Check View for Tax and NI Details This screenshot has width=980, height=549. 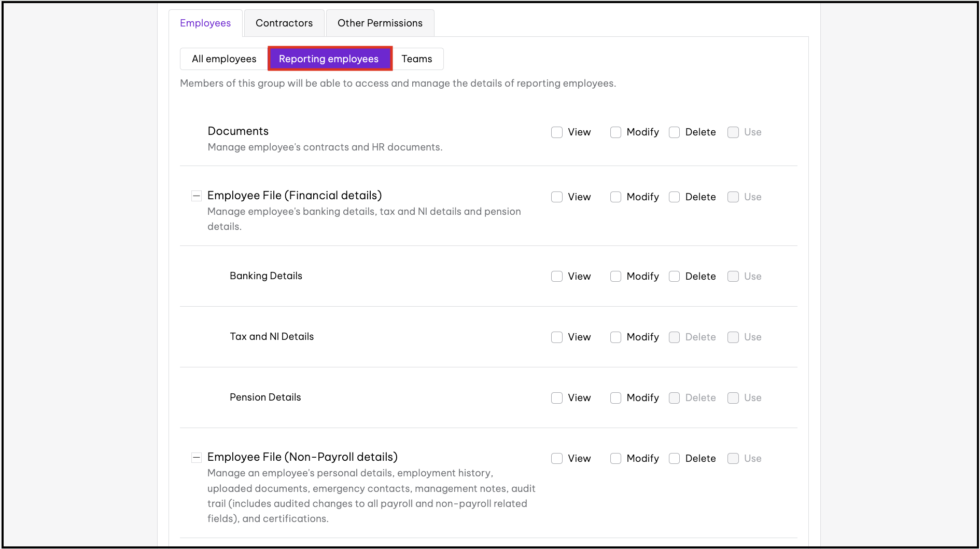coord(557,337)
